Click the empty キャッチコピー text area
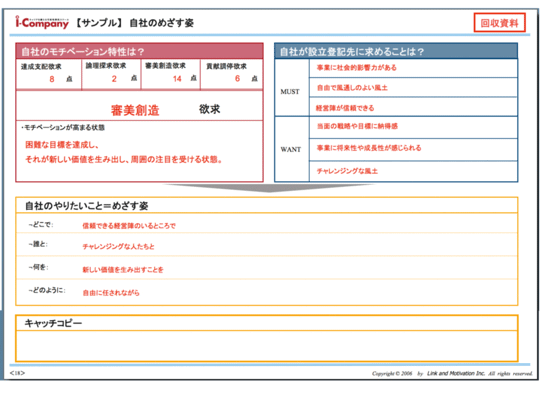Screen dimensions: 550x393 267,346
